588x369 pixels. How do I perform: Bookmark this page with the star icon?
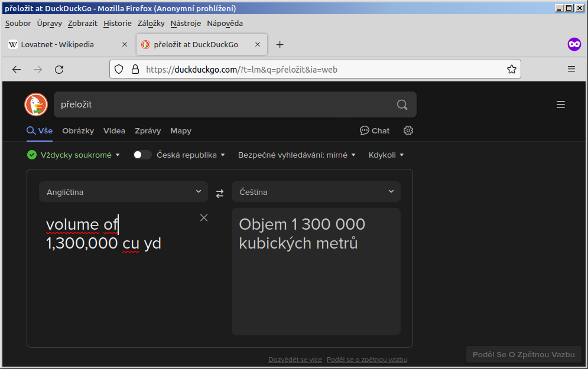point(511,69)
